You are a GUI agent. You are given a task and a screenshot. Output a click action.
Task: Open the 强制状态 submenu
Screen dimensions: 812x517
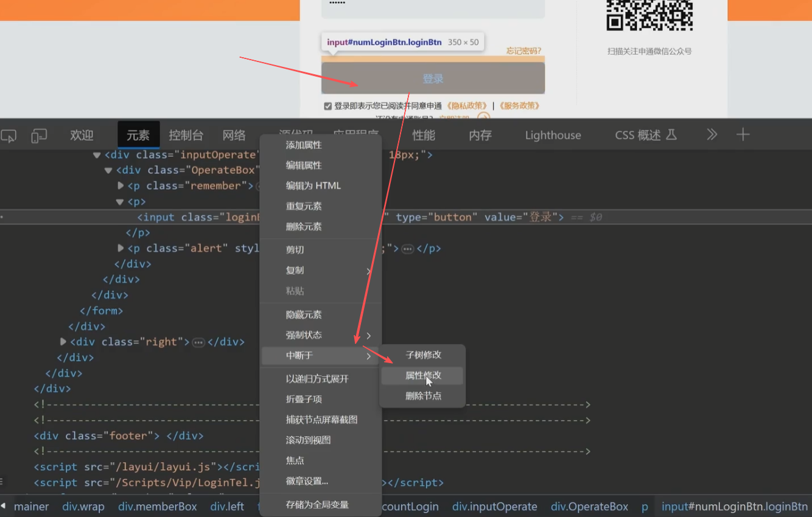coord(321,335)
